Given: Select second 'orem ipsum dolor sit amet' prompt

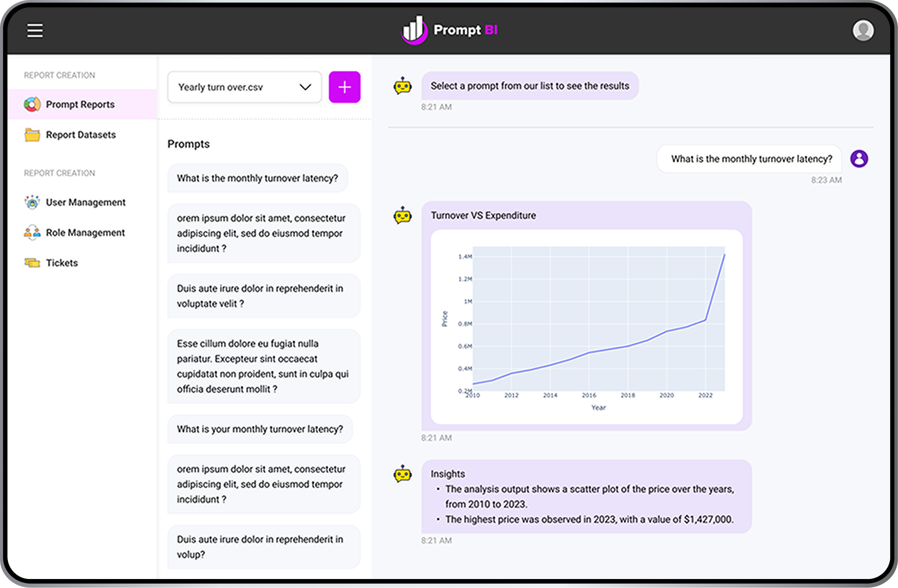Looking at the screenshot, I should 264,484.
